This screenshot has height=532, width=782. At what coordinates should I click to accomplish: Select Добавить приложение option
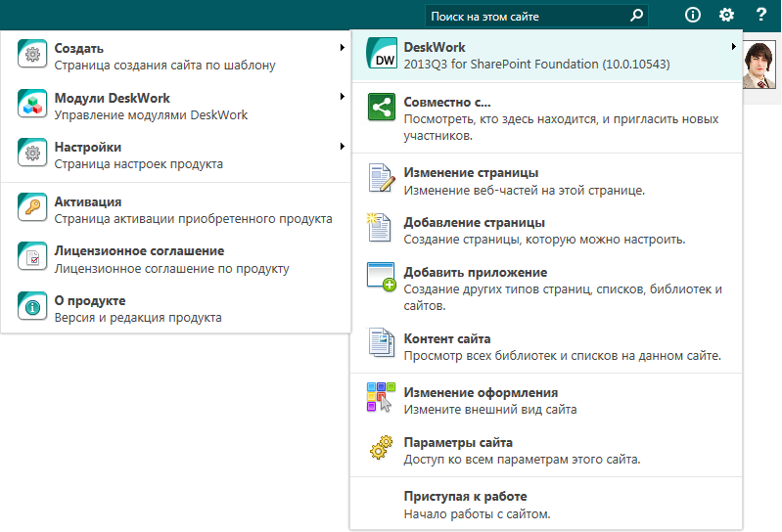[546, 288]
